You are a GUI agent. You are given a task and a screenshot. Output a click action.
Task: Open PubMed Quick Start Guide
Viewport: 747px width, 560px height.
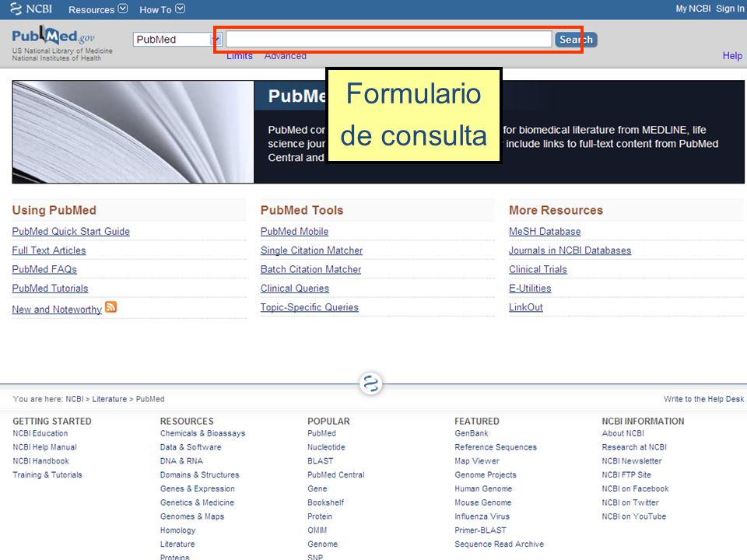pyautogui.click(x=71, y=232)
